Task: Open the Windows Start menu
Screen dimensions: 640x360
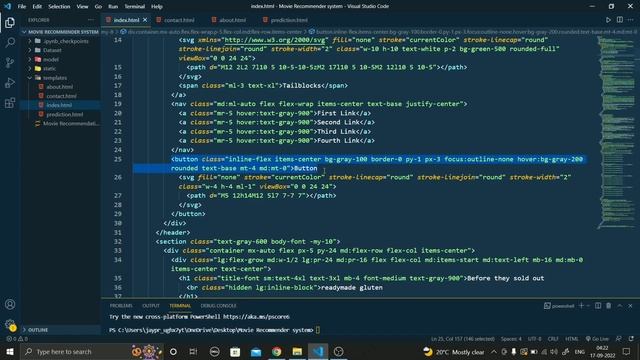Action: [9, 351]
